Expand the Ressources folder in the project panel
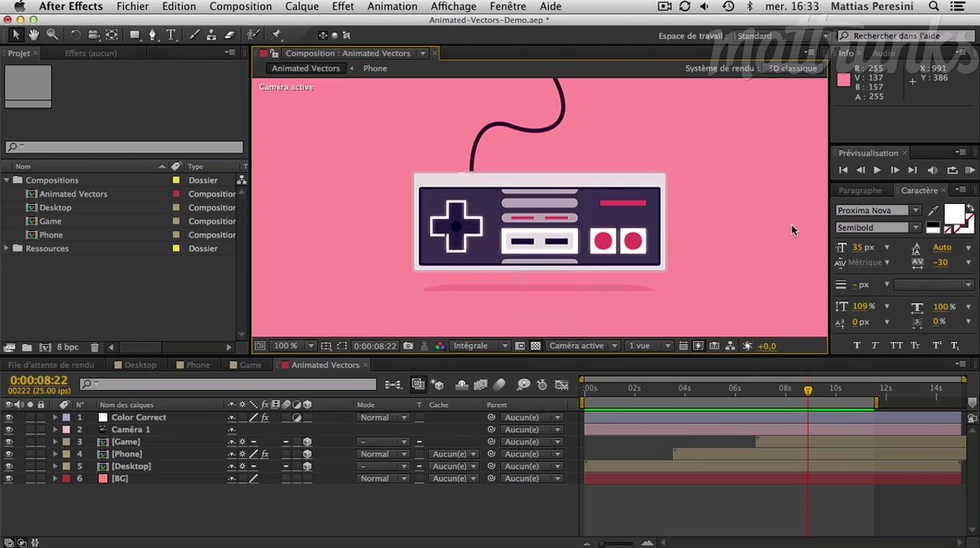Viewport: 980px width, 548px height. 7,249
